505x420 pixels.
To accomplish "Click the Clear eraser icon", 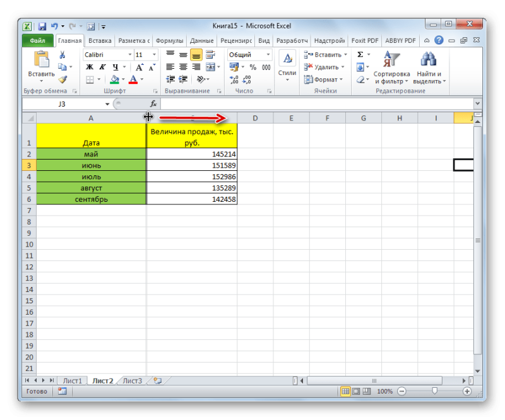I will [x=360, y=79].
